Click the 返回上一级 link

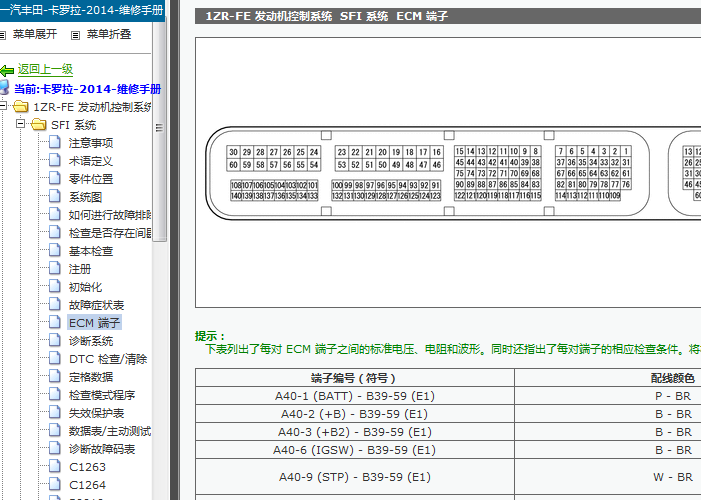45,69
